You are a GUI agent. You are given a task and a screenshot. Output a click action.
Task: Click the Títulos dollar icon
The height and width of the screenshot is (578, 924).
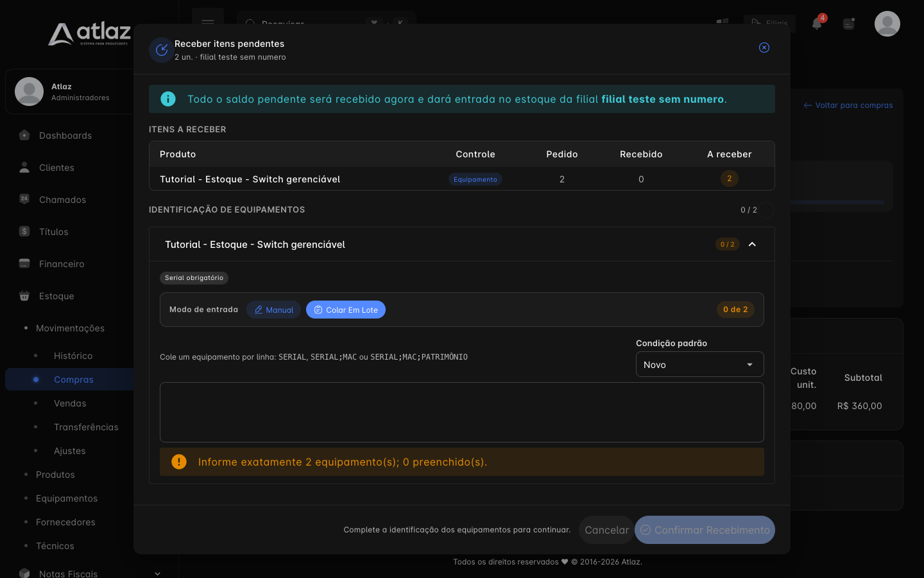pos(24,231)
